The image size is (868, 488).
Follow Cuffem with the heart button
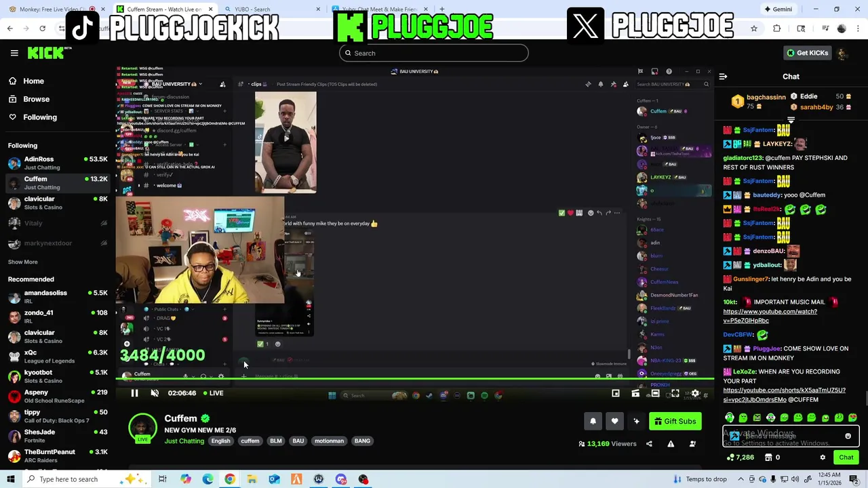(x=614, y=422)
